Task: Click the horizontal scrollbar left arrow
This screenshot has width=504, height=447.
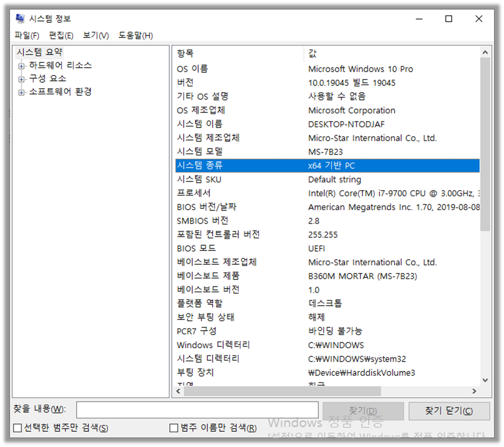Action: point(178,391)
